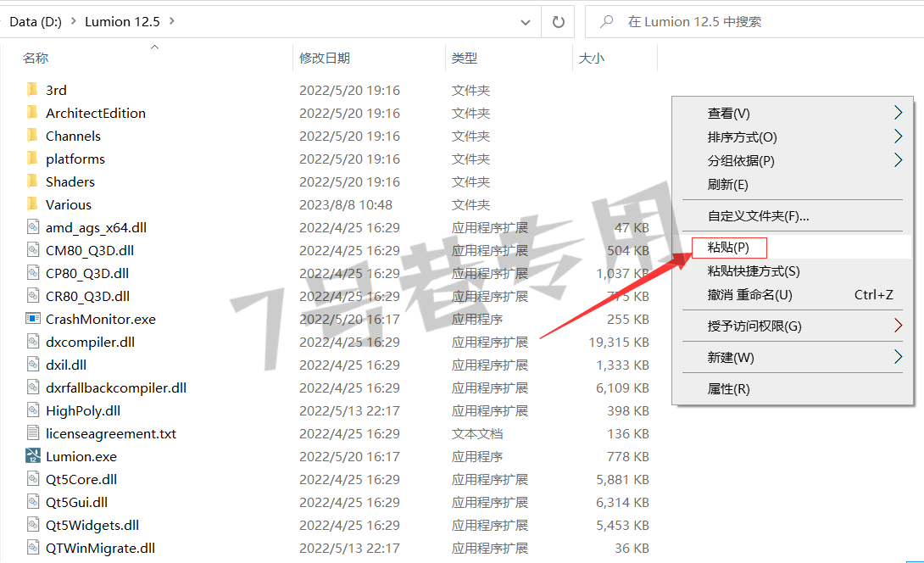The height and width of the screenshot is (563, 924).
Task: Select the CrashMonitor.exe file name
Action: tap(101, 319)
